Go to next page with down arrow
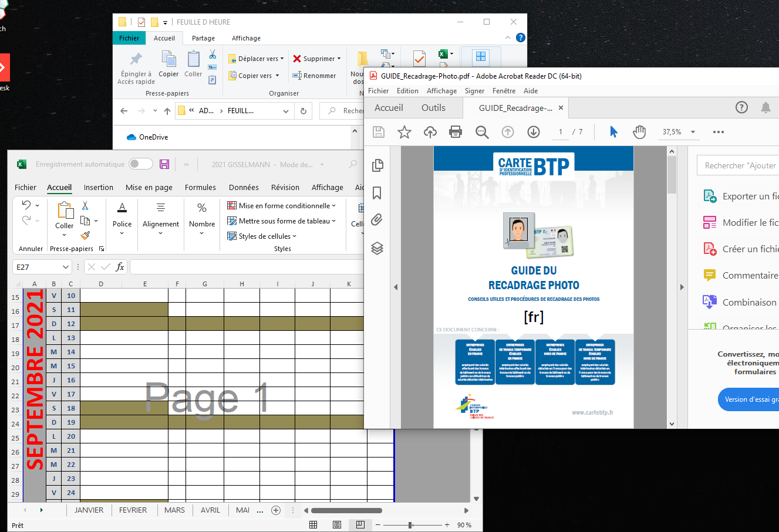The image size is (779, 532). pos(534,132)
